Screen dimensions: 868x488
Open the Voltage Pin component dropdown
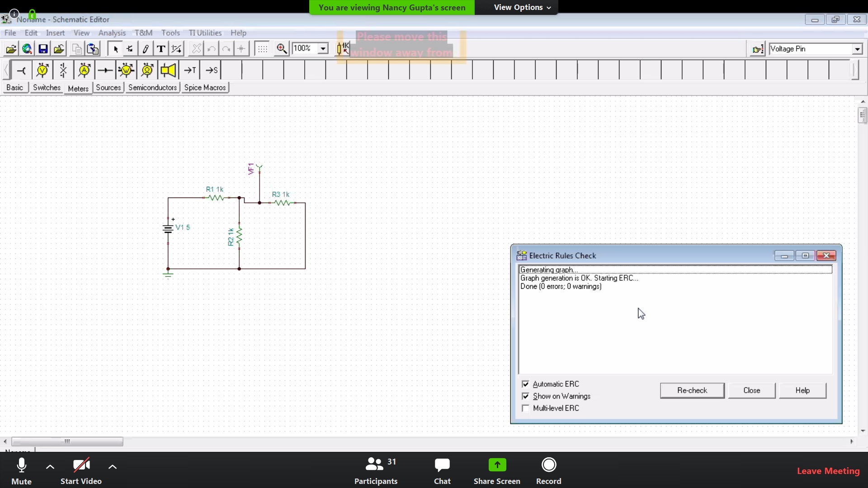coord(857,49)
